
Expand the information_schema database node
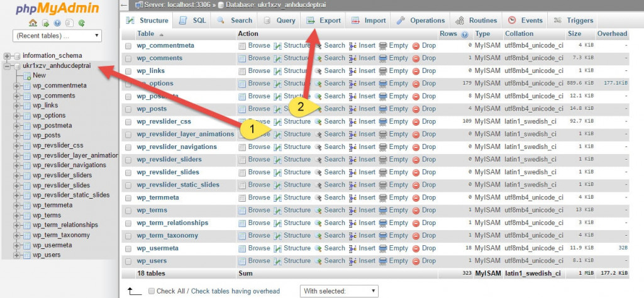point(7,56)
